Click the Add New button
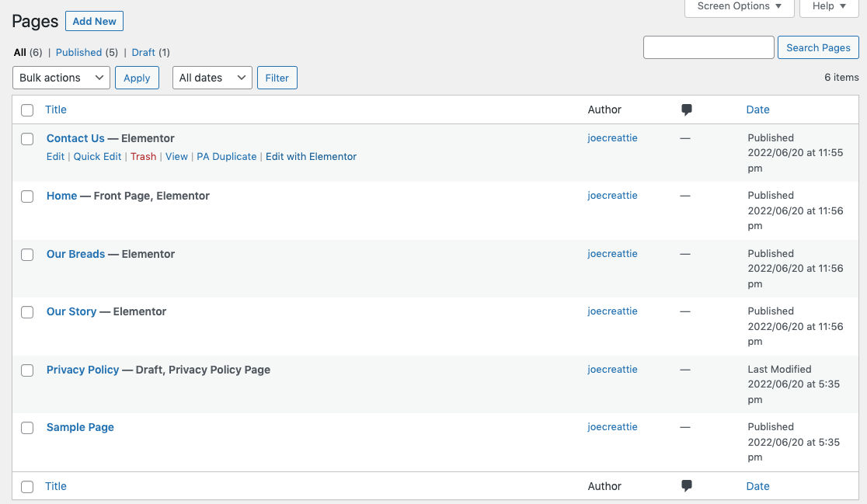 pos(94,21)
